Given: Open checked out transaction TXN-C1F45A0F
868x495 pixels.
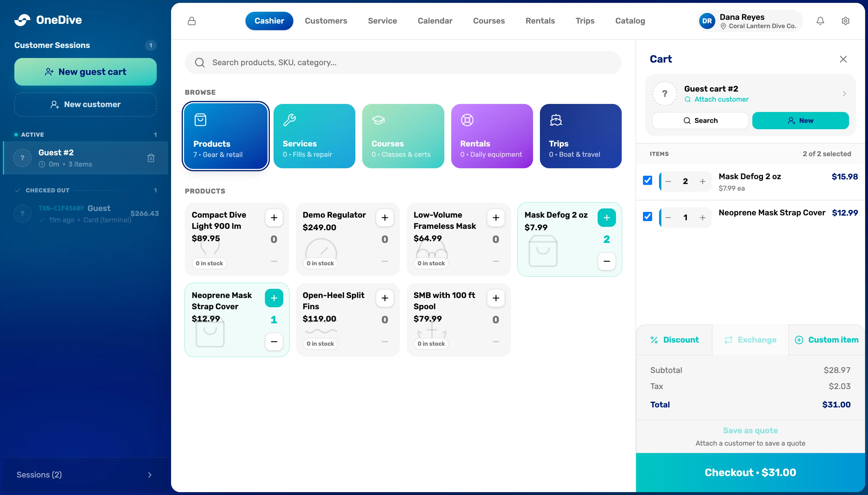Looking at the screenshot, I should point(85,214).
